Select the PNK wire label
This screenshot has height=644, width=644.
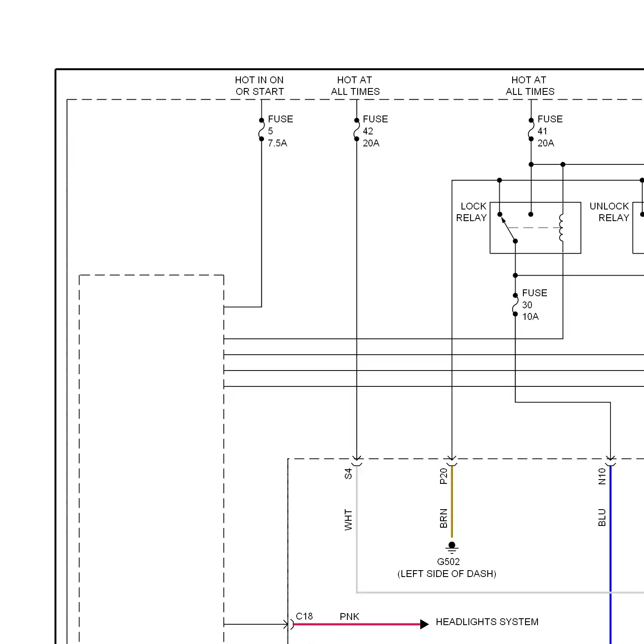349,617
